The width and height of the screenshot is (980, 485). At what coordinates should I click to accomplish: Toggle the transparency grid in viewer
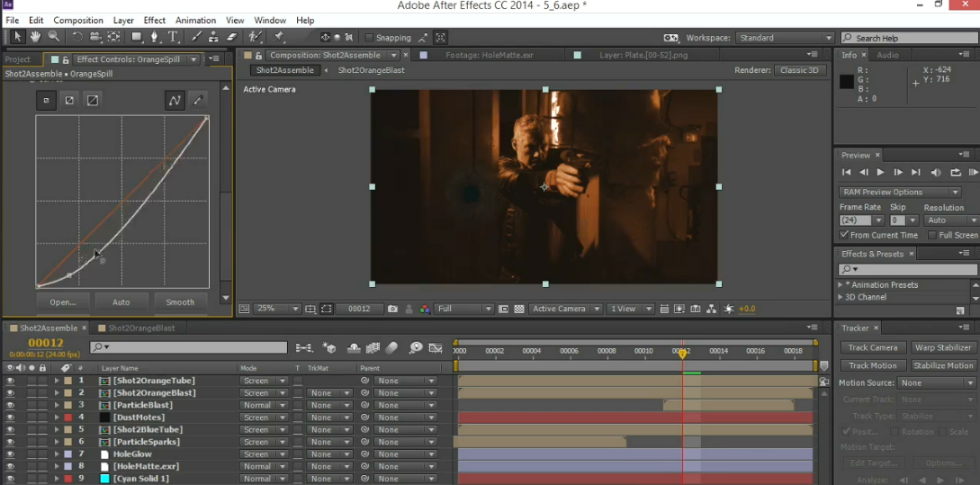click(518, 309)
